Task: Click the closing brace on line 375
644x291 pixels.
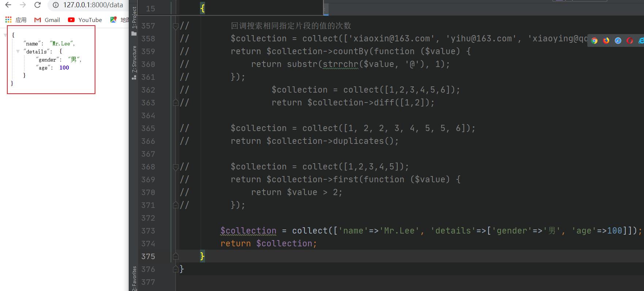Action: pyautogui.click(x=202, y=256)
